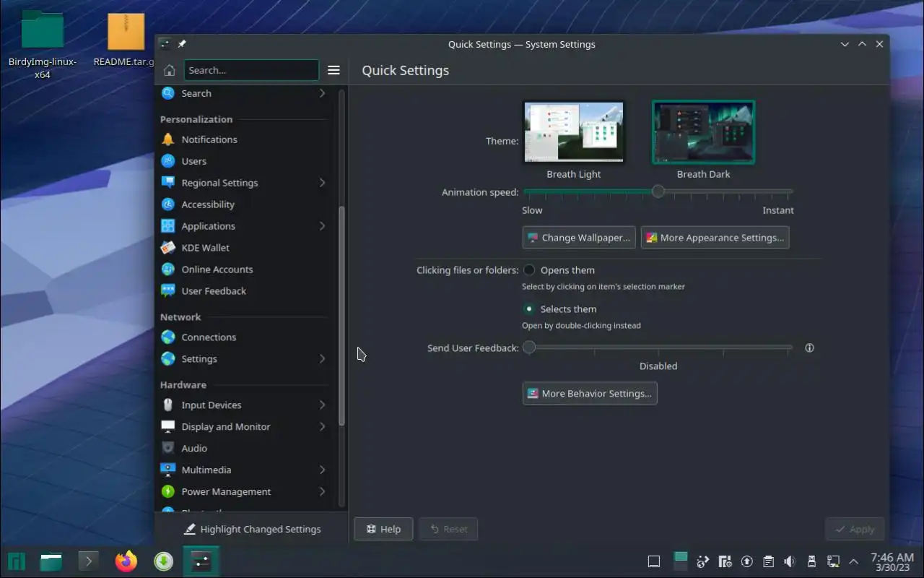Open the terminal from the taskbar
924x578 pixels.
(x=88, y=561)
